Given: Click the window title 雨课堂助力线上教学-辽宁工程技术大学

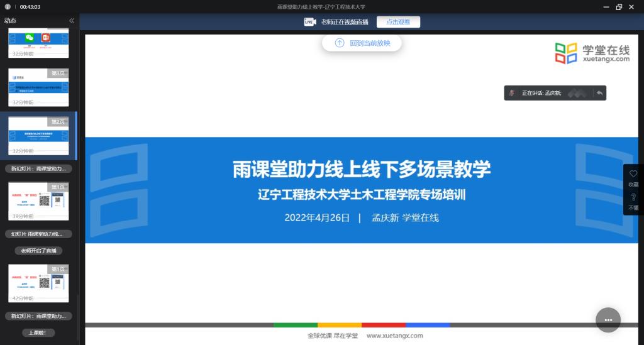Looking at the screenshot, I should (x=321, y=6).
